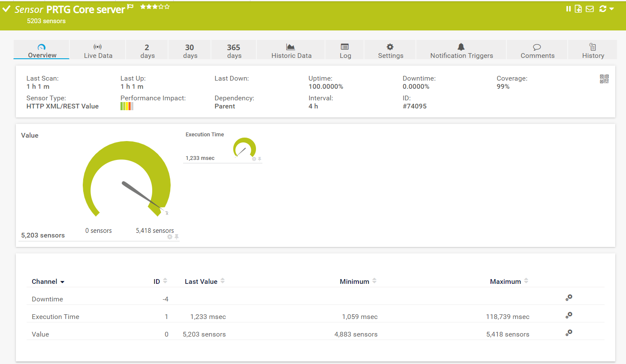
Task: Toggle the fifth priority star
Action: [167, 7]
